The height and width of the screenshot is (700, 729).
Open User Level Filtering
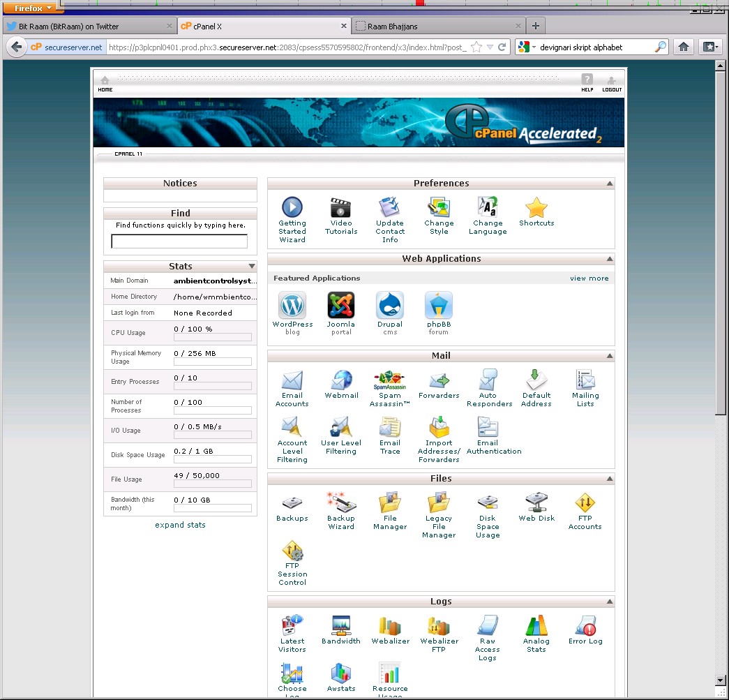point(341,435)
